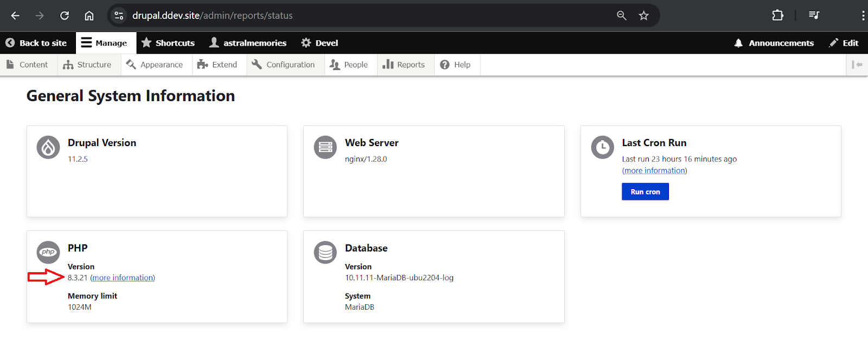
Task: Go back using the browser back arrow
Action: 15,16
